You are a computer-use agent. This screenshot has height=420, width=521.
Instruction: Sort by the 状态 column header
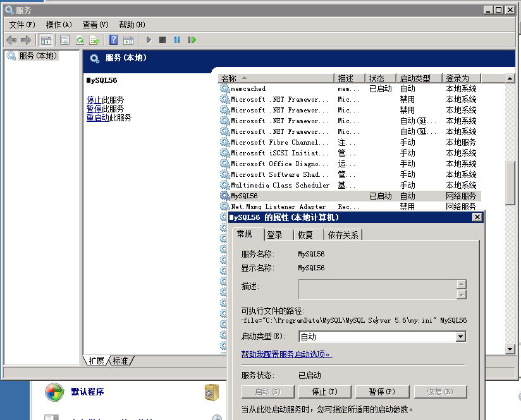tap(381, 78)
